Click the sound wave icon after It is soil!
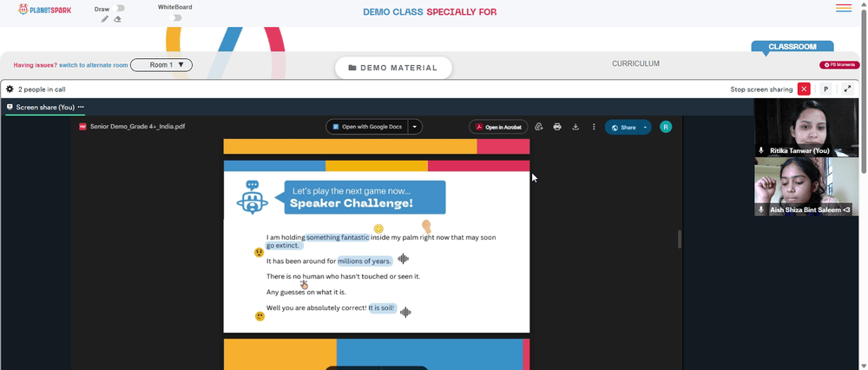Screen dimensions: 868x370 (x=405, y=313)
